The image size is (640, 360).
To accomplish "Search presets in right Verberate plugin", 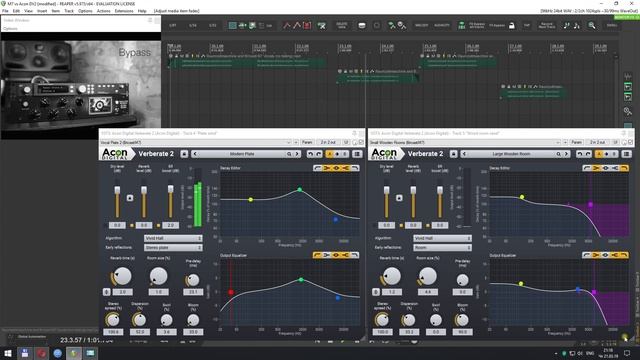I will click(558, 154).
